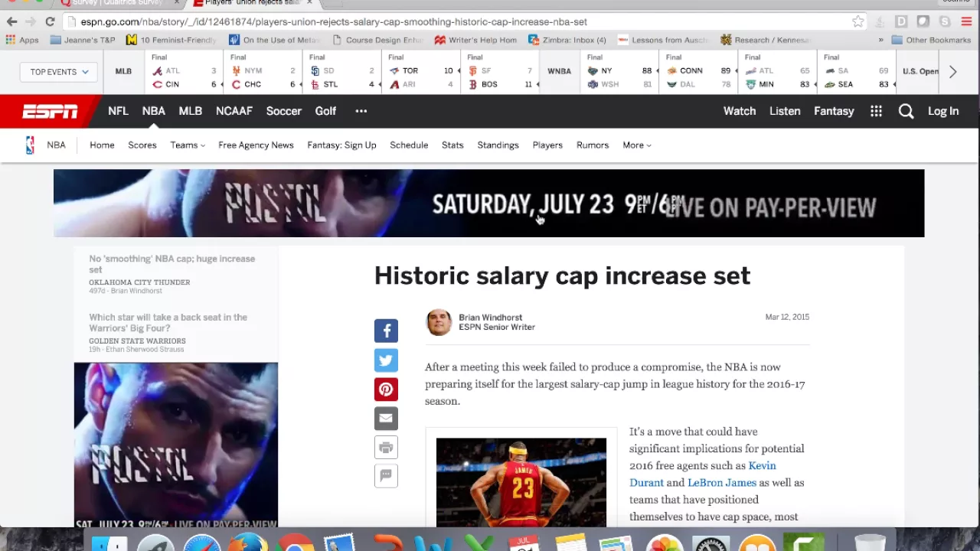Open Free Agency News
The height and width of the screenshot is (551, 980).
(x=256, y=145)
